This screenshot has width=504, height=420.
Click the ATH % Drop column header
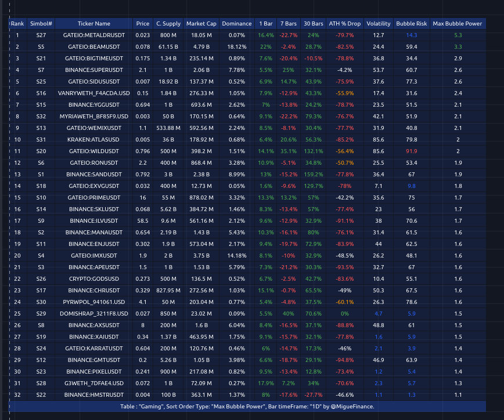345,23
